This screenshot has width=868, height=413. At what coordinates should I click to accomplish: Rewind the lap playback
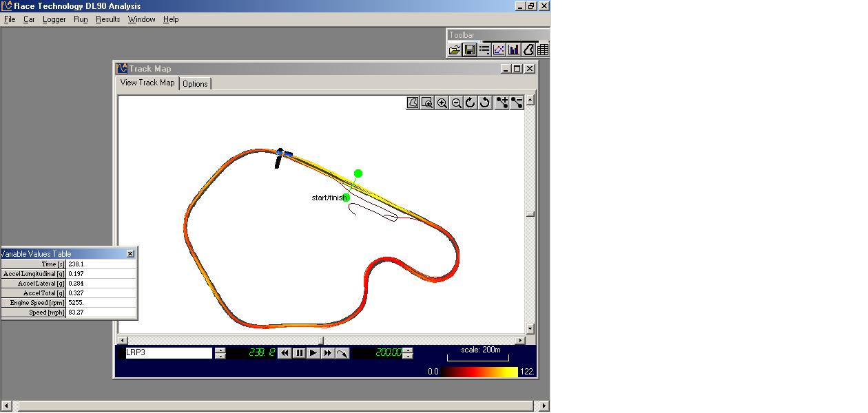[285, 353]
